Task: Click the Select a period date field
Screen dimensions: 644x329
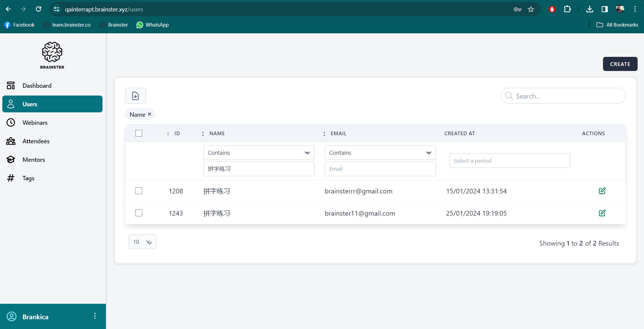Action: pyautogui.click(x=509, y=161)
